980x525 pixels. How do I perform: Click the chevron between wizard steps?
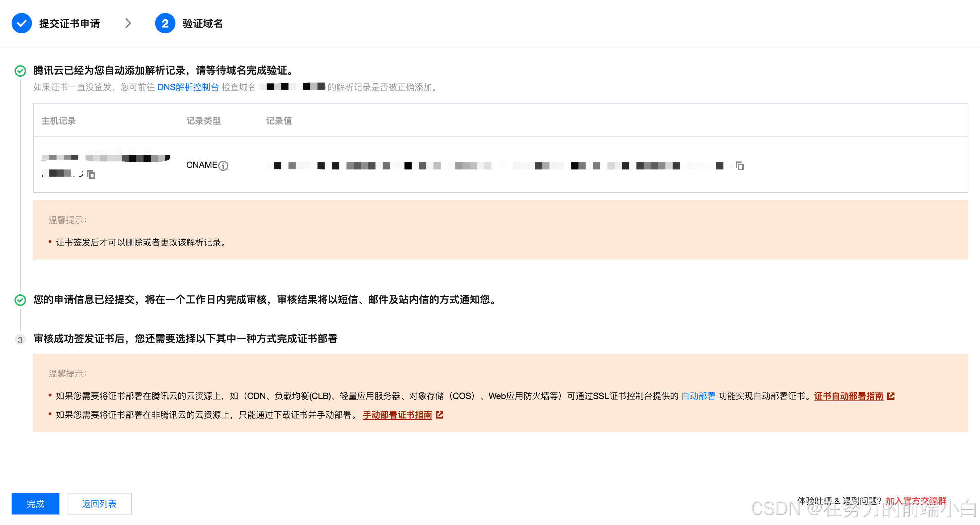(128, 24)
